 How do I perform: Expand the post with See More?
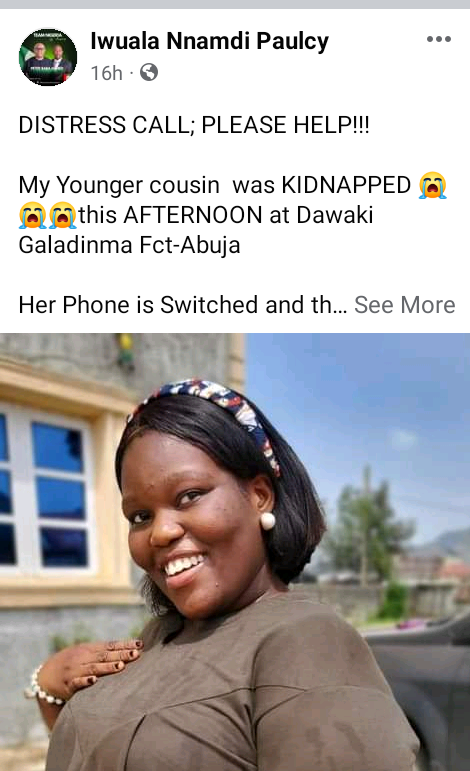(x=405, y=305)
